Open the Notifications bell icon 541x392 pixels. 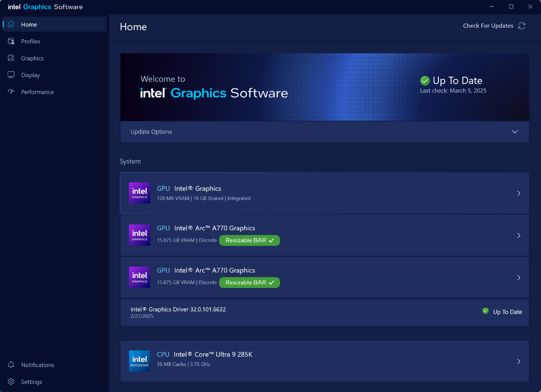coord(11,365)
